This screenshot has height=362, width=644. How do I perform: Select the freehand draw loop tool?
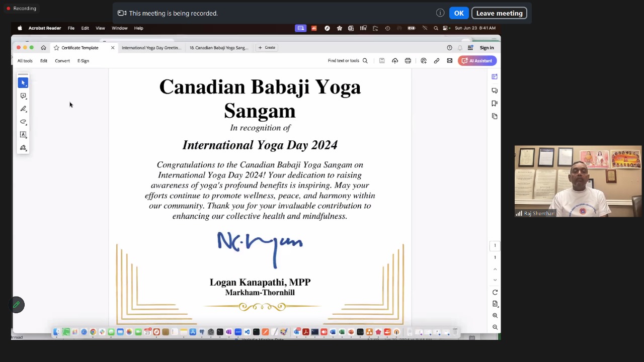point(23,122)
